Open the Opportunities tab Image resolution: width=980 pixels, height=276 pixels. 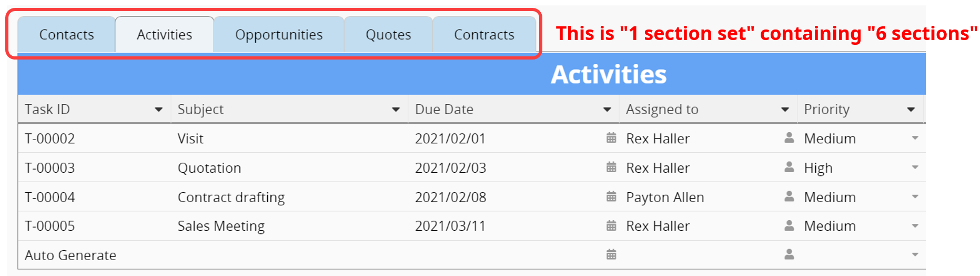point(279,35)
